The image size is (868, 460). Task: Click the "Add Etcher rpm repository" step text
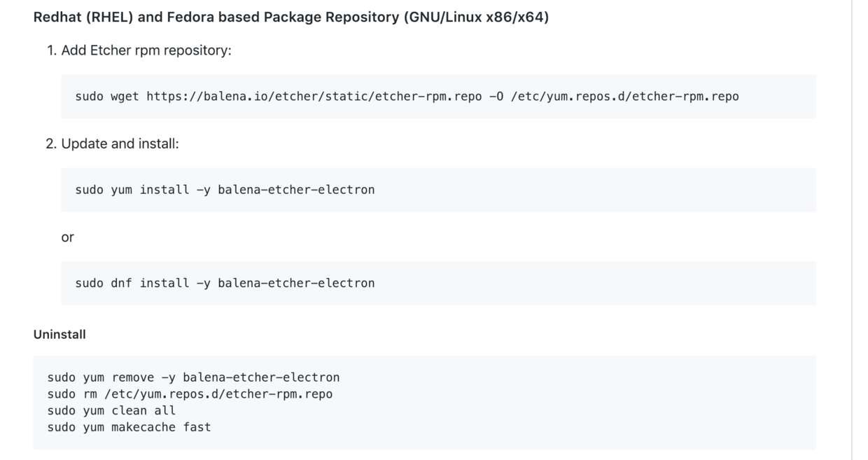146,50
